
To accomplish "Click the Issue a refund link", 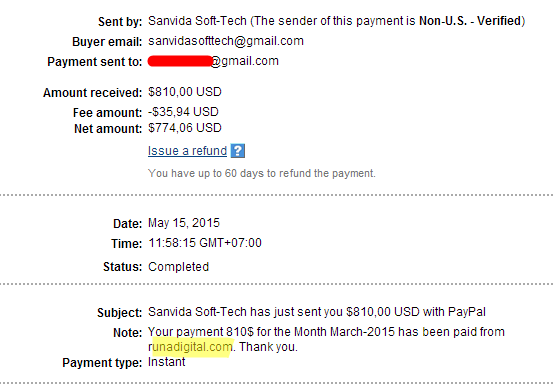I will pyautogui.click(x=187, y=151).
